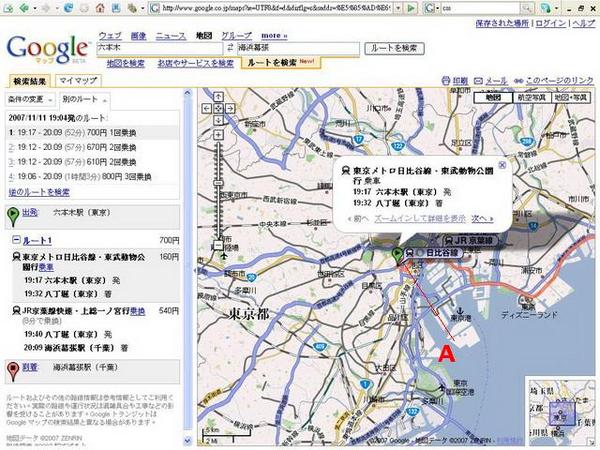This screenshot has width=600, height=450.
Task: Click the sidebar scroll down arrow
Action: 188,440
